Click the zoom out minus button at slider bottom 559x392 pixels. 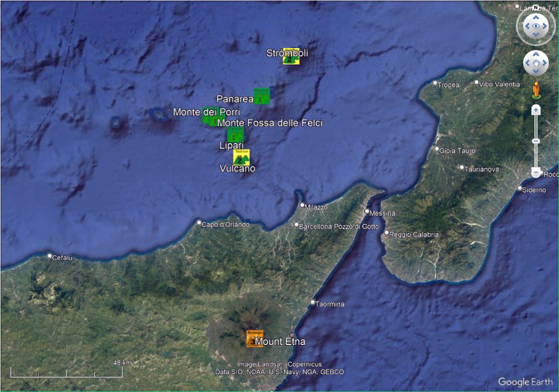pos(536,174)
